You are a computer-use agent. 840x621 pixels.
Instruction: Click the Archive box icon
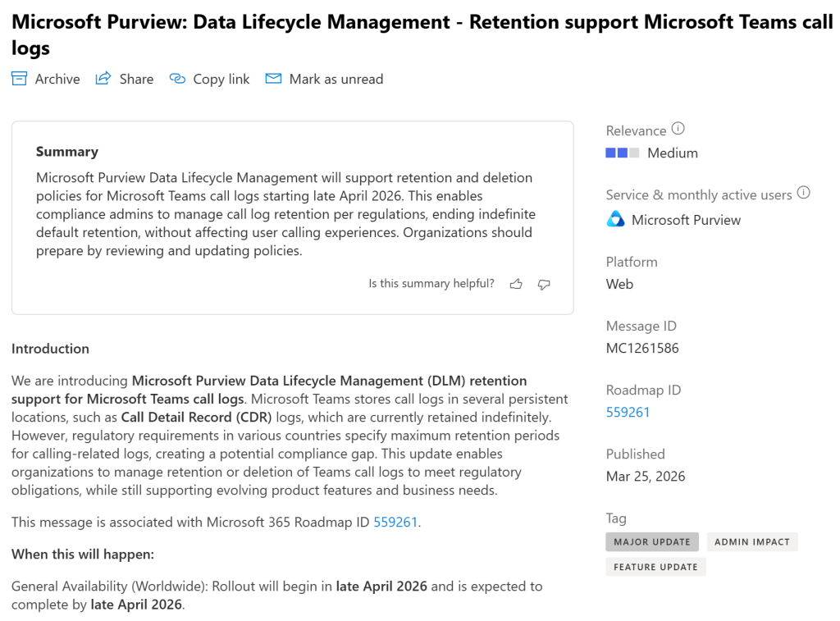point(19,79)
